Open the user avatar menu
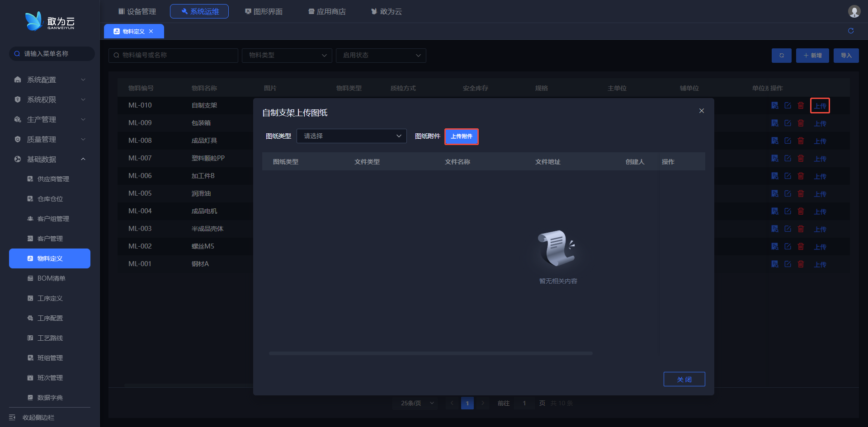Screen dimensions: 868x427 click(854, 11)
